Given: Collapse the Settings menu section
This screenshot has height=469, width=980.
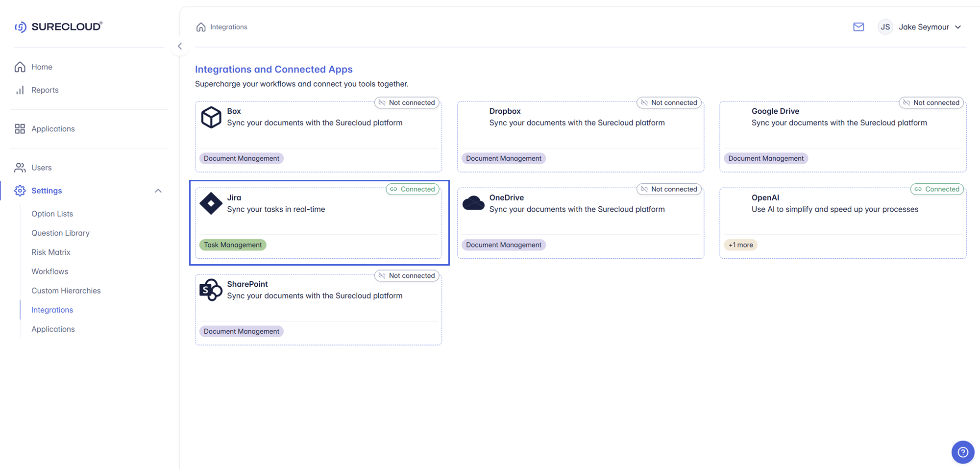Looking at the screenshot, I should click(158, 191).
